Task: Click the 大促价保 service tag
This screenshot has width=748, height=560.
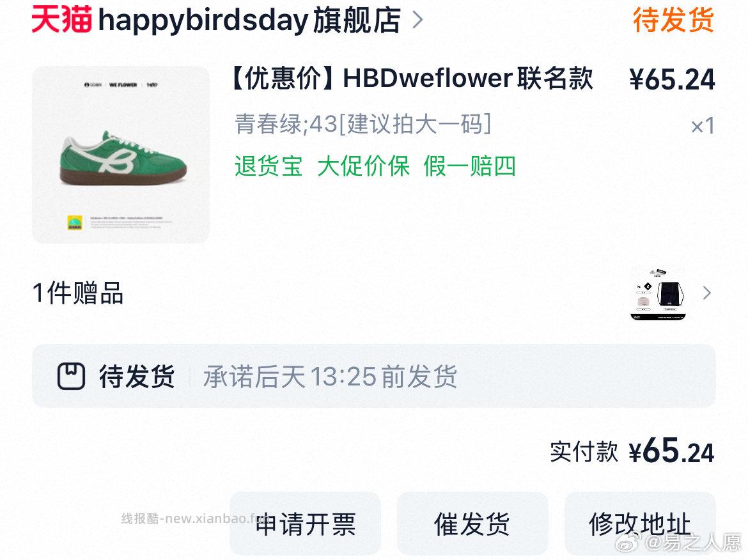Action: point(365,167)
